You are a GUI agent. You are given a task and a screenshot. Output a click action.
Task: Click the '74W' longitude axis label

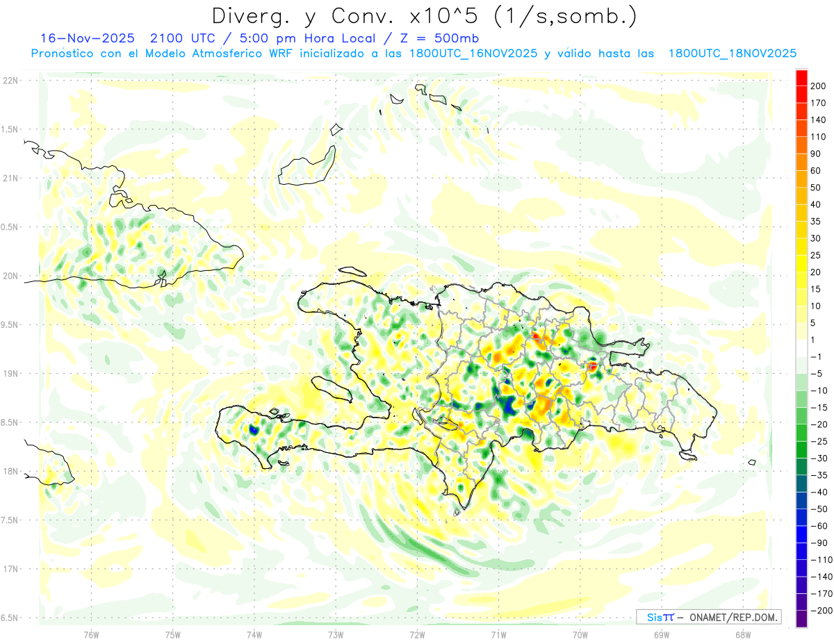pyautogui.click(x=254, y=635)
